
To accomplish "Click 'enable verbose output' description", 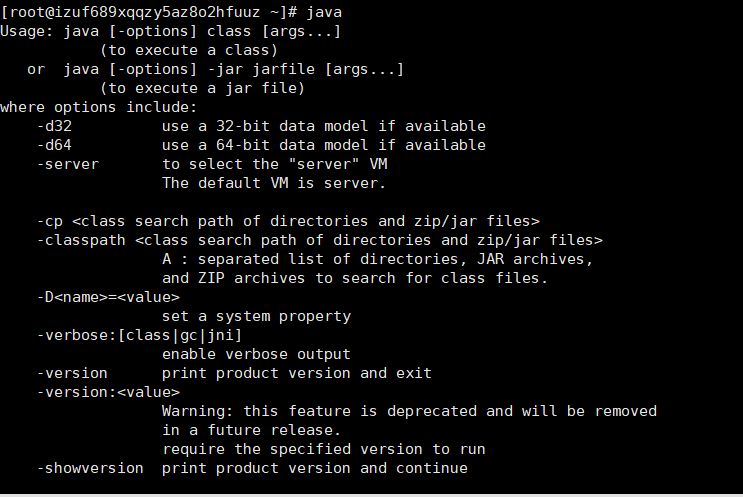I will click(x=256, y=354).
